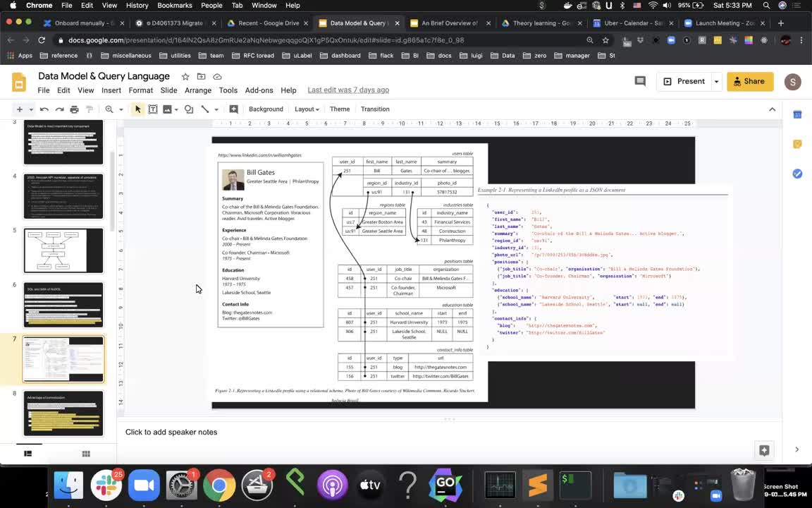Open Slack from the Dock

pyautogui.click(x=106, y=485)
